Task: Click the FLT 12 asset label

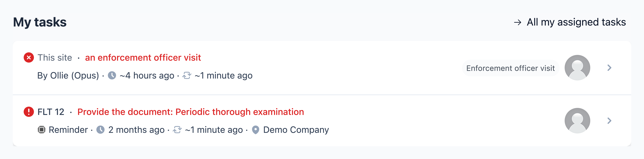Action: coord(51,112)
